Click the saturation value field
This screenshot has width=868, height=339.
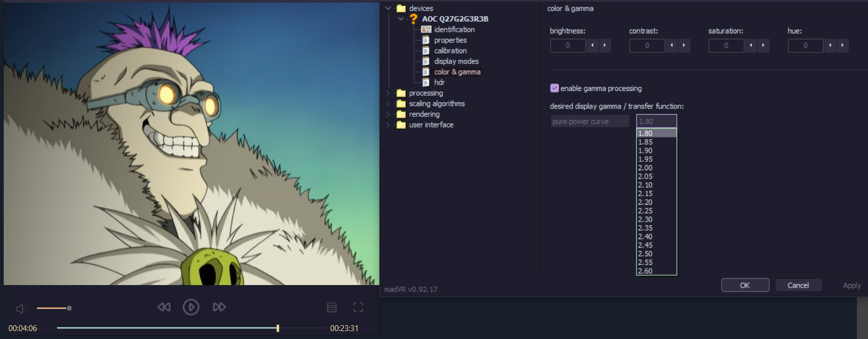pyautogui.click(x=726, y=45)
